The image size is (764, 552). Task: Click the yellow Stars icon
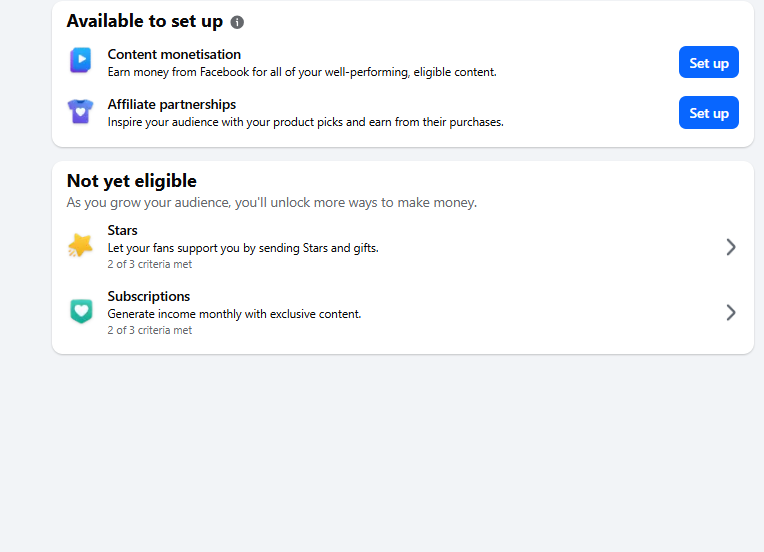[80, 245]
